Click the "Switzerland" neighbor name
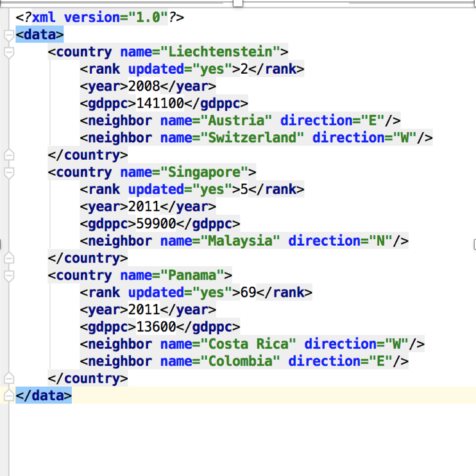476x476 pixels. coord(252,138)
